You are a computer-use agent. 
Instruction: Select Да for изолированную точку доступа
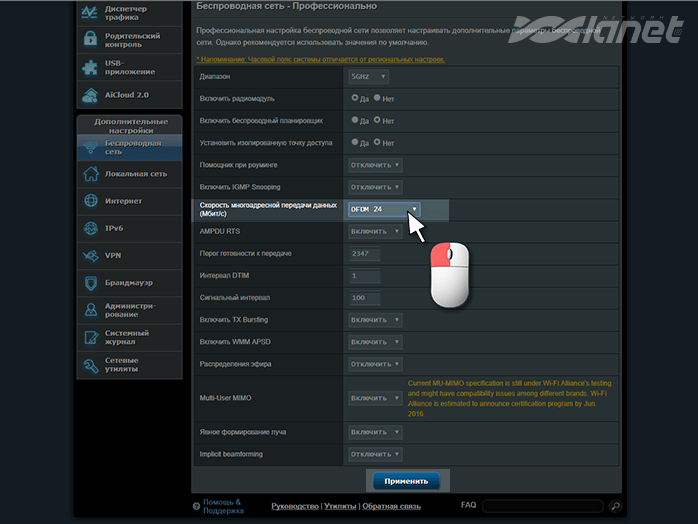pos(353,142)
